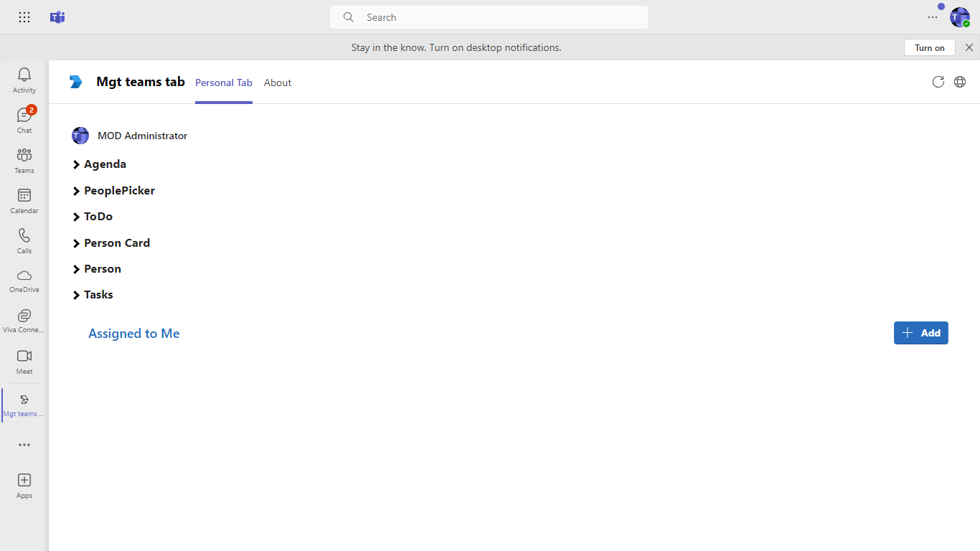Open the Activity feed
980x551 pixels.
point(24,80)
